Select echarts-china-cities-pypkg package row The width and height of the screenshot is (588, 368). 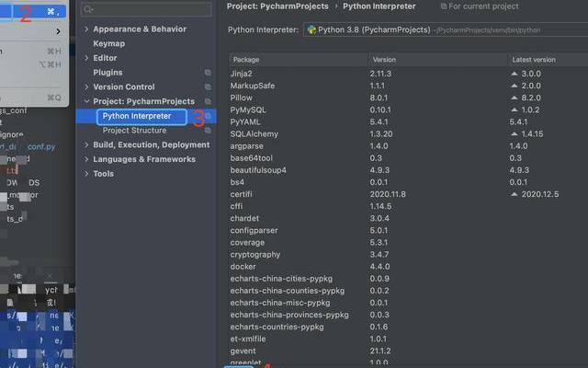coord(408,279)
